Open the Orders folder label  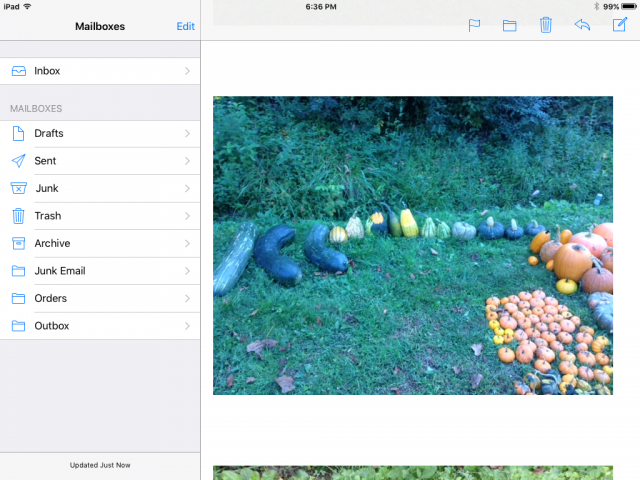[x=51, y=298]
